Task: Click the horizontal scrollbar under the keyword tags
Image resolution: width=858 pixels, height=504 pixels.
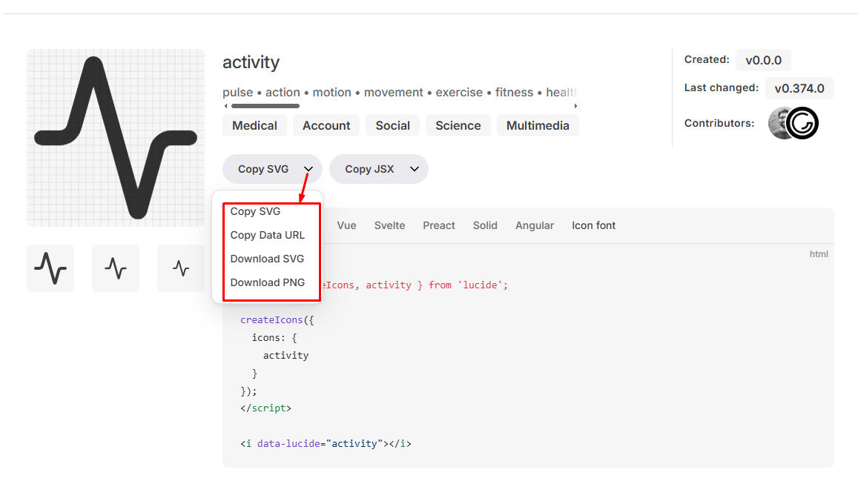Action: click(265, 106)
